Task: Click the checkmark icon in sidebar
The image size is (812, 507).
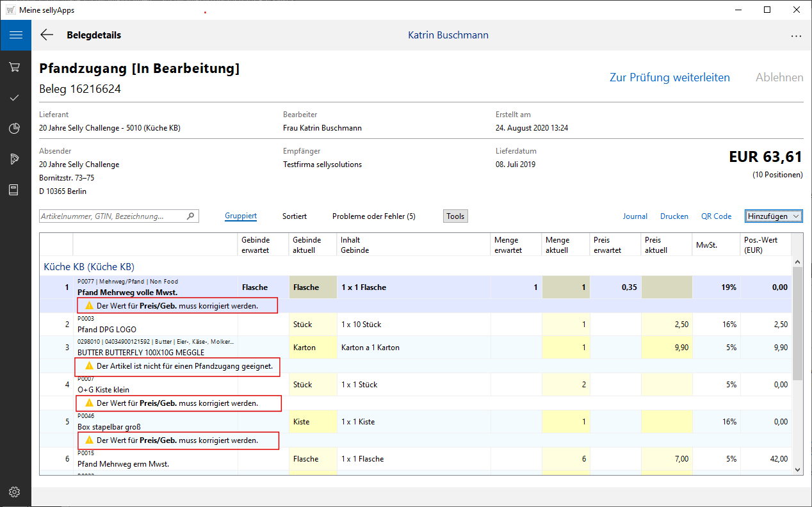Action: 15,98
